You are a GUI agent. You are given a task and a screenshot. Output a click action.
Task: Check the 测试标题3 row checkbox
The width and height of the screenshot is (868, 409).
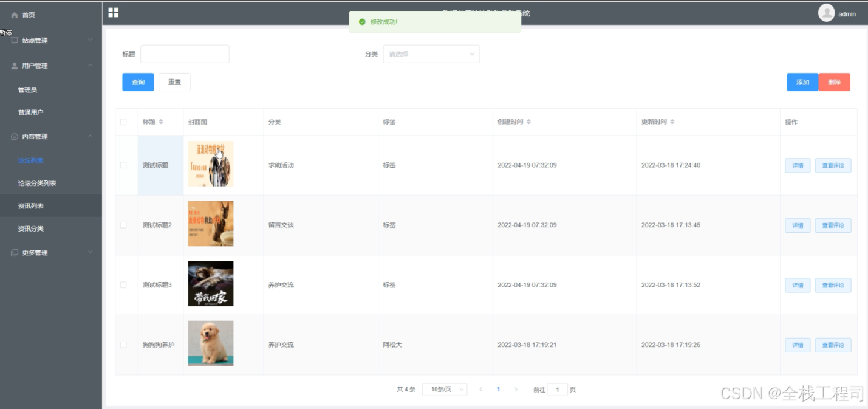point(123,285)
